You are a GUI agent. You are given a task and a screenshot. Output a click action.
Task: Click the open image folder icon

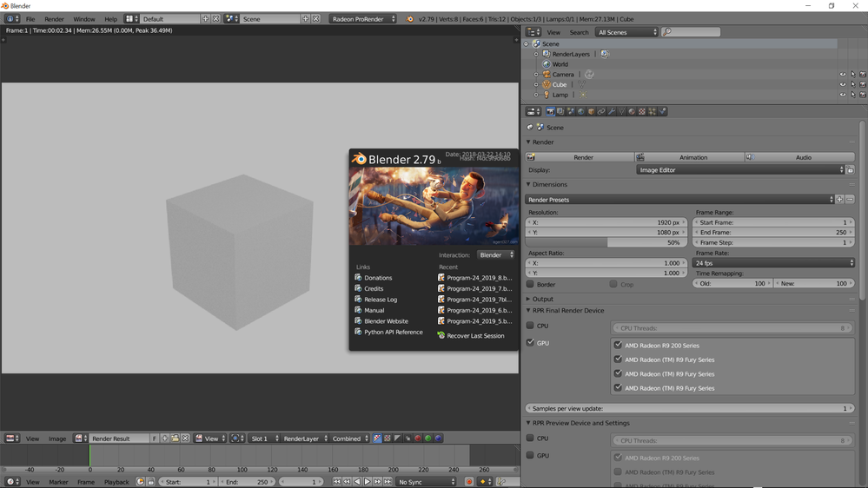click(x=175, y=439)
